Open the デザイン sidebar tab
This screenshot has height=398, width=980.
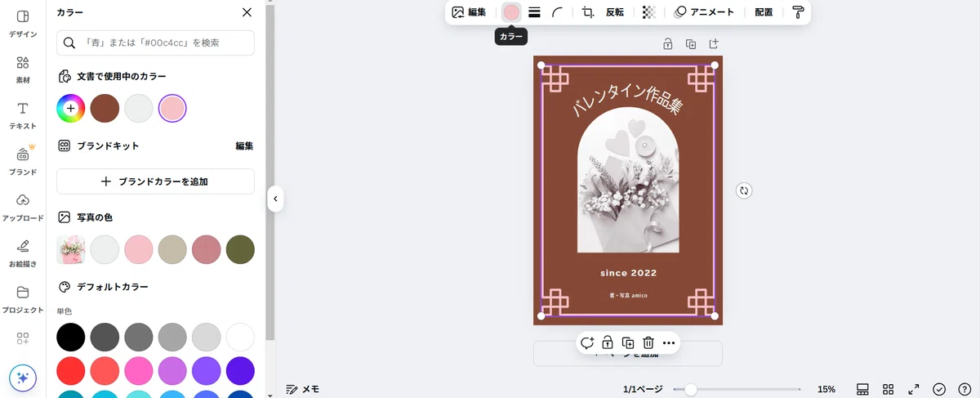coord(23,24)
